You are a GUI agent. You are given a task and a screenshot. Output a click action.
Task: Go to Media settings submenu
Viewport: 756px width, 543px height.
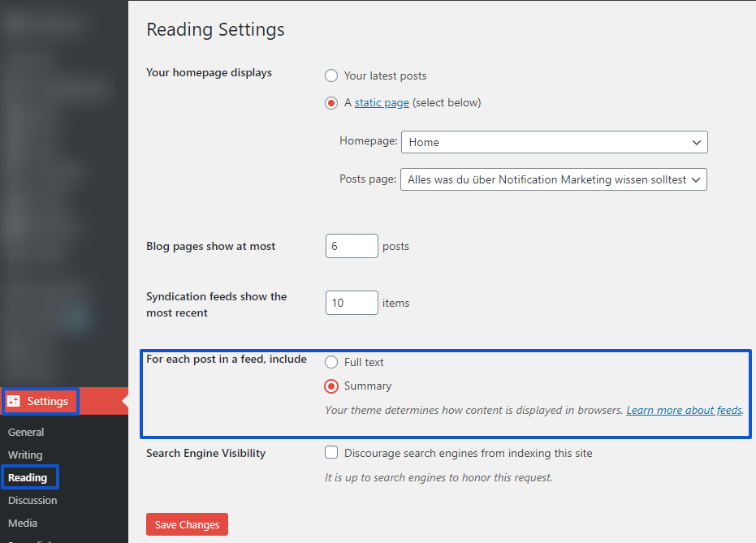23,523
